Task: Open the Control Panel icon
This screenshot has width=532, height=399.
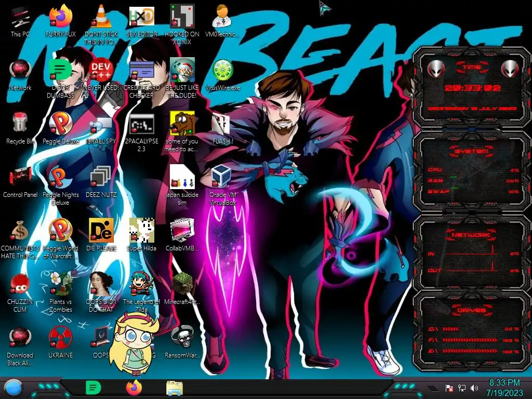Action: pyautogui.click(x=20, y=177)
